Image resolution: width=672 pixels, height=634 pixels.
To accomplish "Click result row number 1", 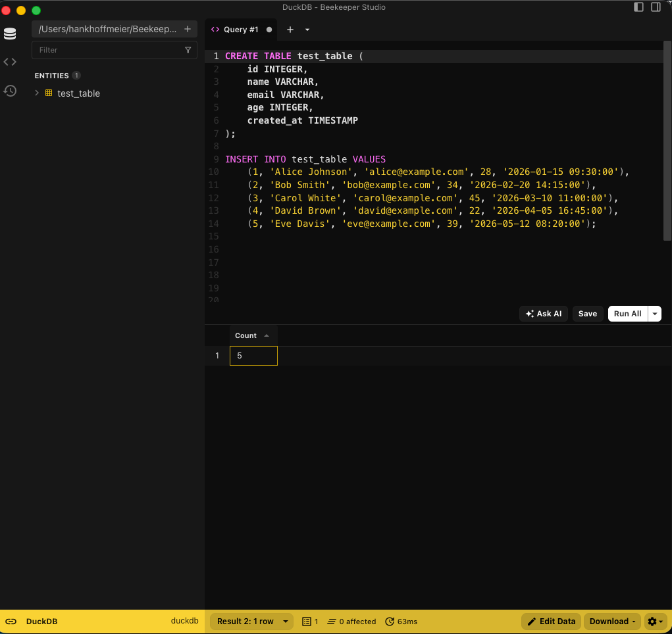I will point(217,356).
